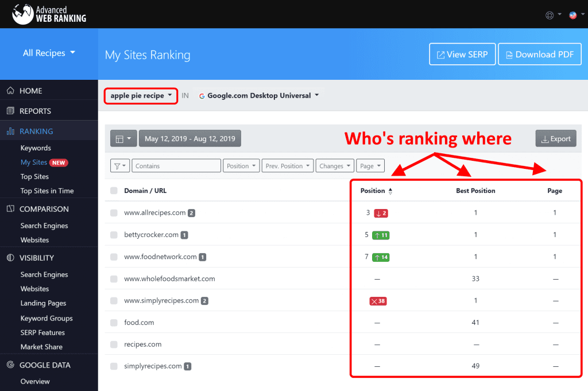Check the www.foodnetwork.com row checkbox
588x391 pixels.
point(114,257)
